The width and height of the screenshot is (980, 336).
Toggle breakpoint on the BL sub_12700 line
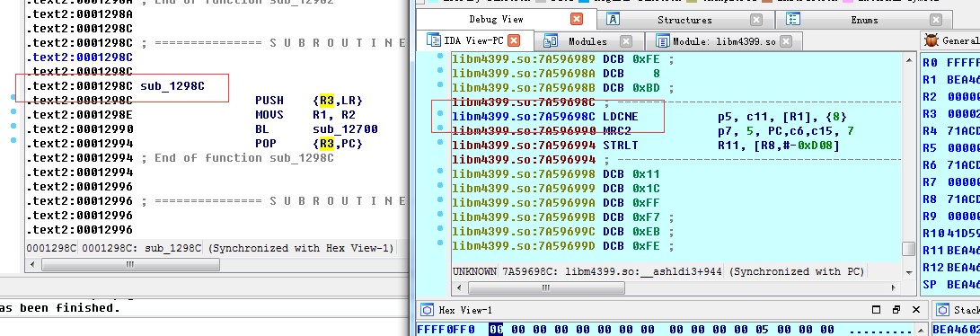pyautogui.click(x=13, y=127)
